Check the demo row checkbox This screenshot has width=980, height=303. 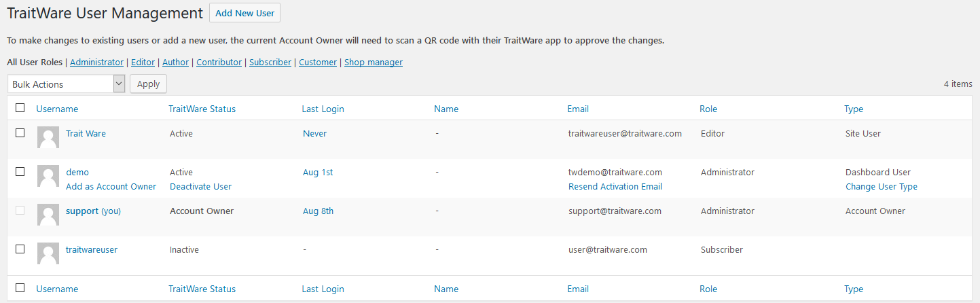[x=20, y=171]
